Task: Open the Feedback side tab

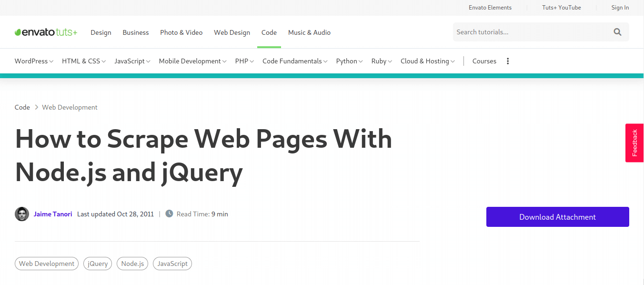Action: coord(634,142)
